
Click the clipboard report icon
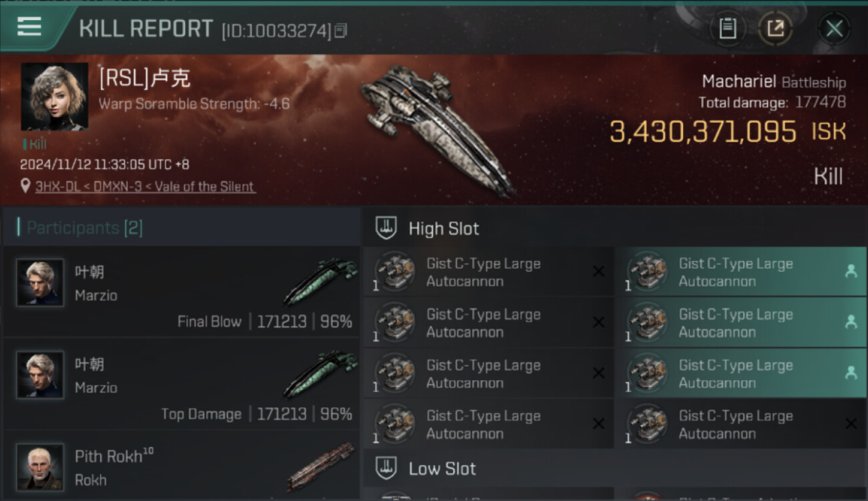(728, 29)
